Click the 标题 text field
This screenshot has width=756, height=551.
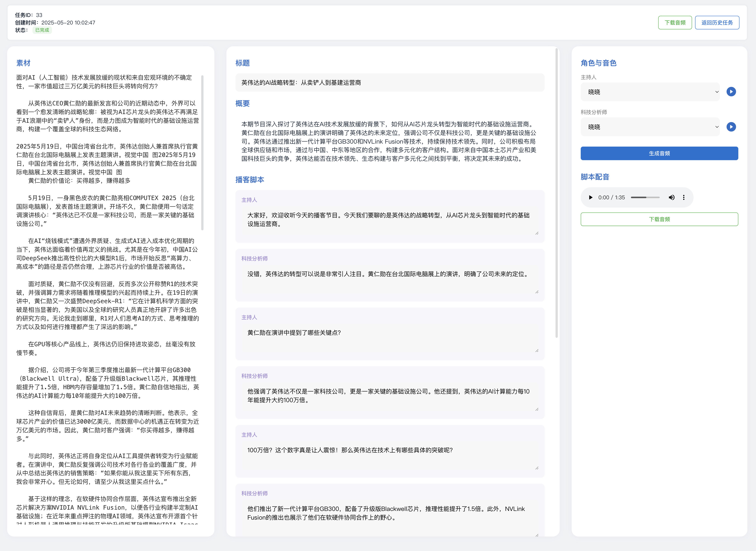pos(390,82)
